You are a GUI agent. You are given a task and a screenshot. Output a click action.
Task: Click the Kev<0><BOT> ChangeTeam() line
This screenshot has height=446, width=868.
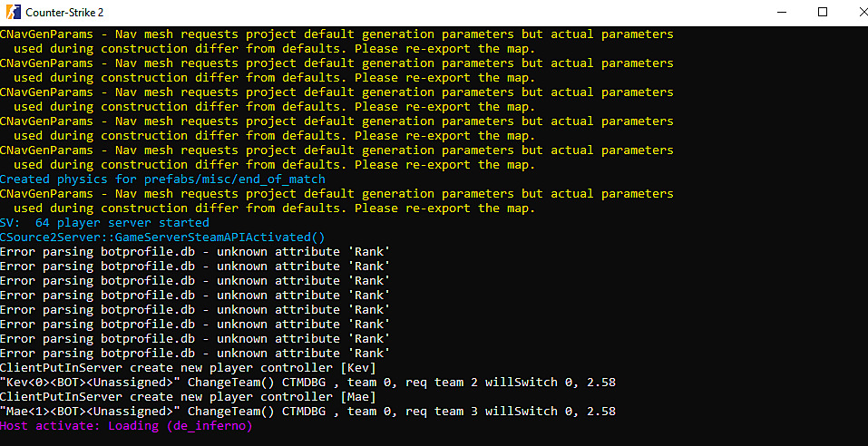(307, 383)
